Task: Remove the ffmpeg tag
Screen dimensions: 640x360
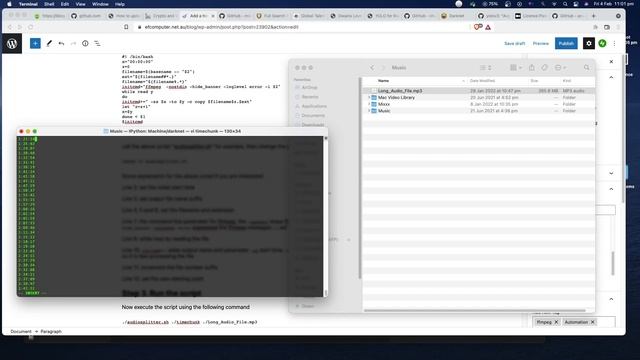Action: (x=556, y=322)
